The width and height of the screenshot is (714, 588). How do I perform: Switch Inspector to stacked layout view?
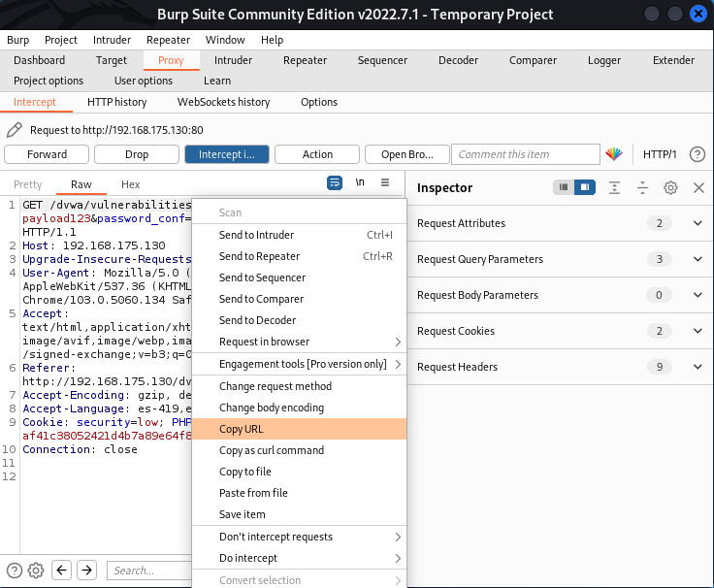point(564,187)
